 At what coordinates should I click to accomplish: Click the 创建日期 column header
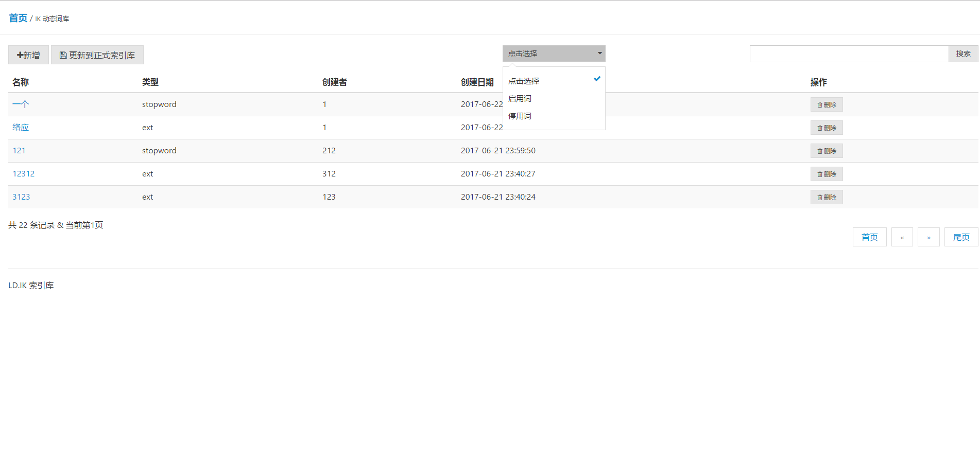pos(477,82)
